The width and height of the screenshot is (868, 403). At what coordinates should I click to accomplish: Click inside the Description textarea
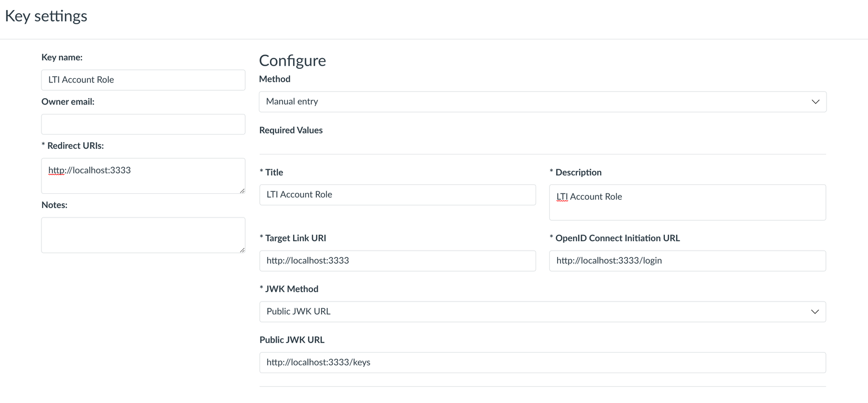(x=687, y=202)
